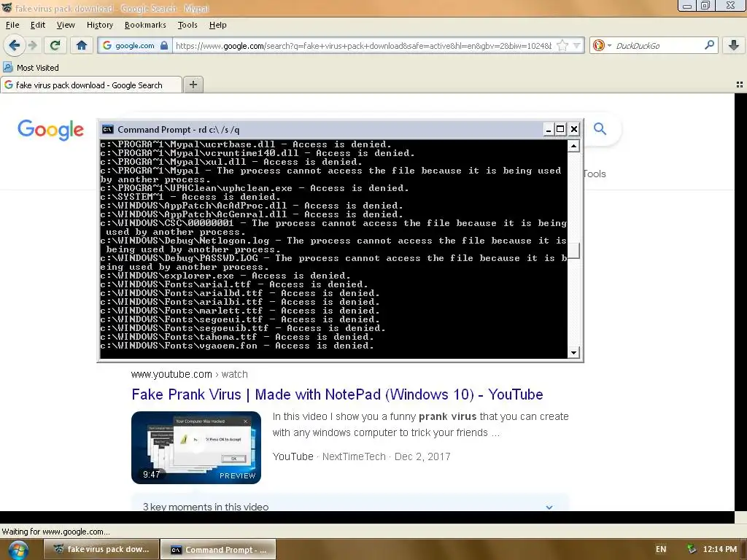The width and height of the screenshot is (747, 560).
Task: Click the vgaoem.fon Access denied line
Action: click(x=237, y=346)
